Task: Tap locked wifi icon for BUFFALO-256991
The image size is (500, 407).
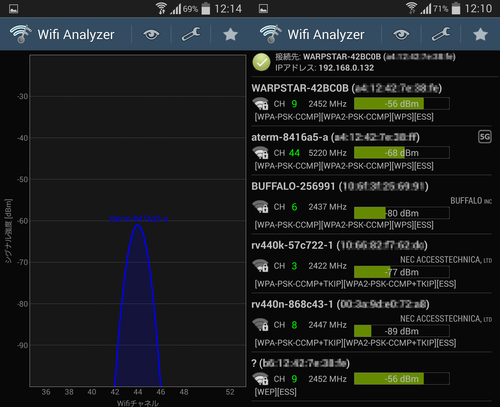Action: 260,207
